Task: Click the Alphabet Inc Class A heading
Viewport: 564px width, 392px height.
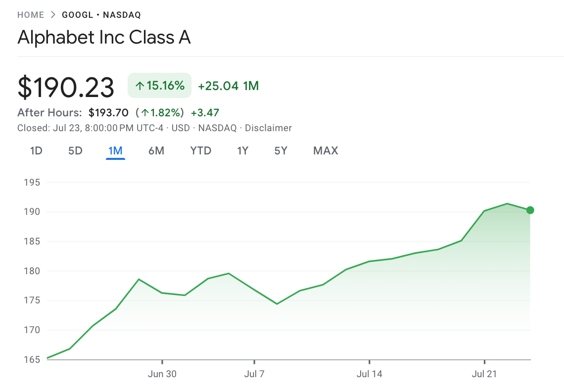Action: point(104,37)
